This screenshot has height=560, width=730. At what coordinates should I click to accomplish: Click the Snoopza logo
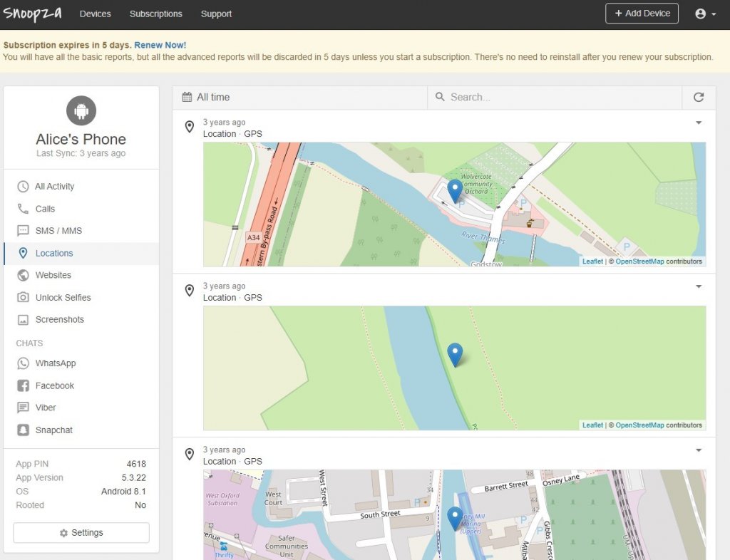(31, 14)
